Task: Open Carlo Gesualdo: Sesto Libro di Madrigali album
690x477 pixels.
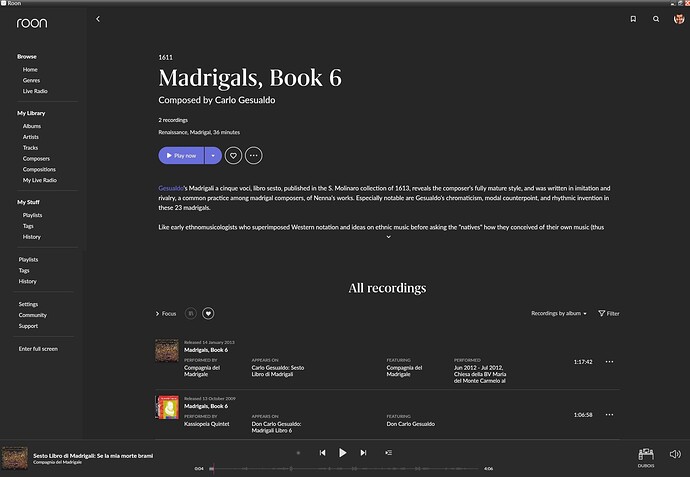Action: click(x=278, y=371)
